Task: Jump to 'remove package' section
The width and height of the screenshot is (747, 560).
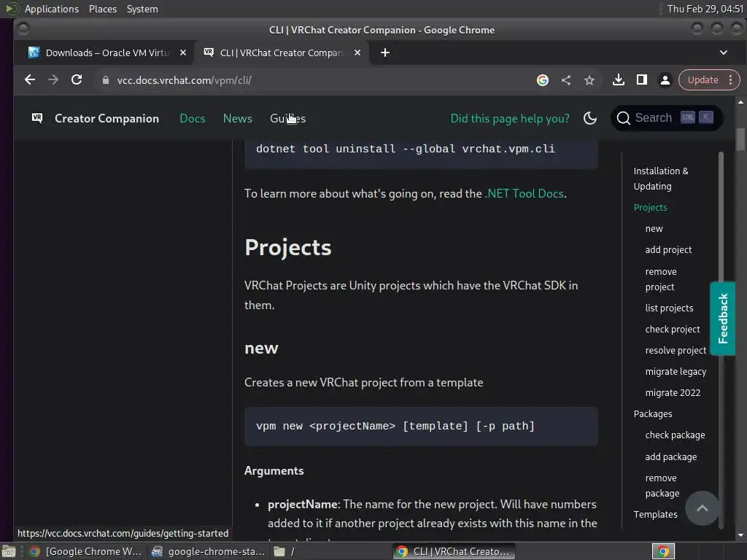Action: [662, 486]
